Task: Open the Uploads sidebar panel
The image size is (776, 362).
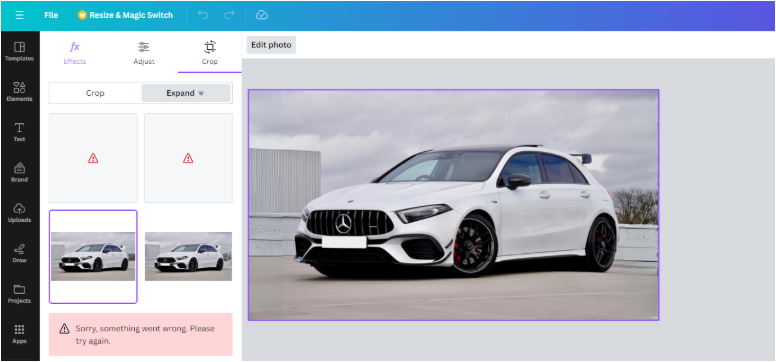Action: tap(19, 213)
